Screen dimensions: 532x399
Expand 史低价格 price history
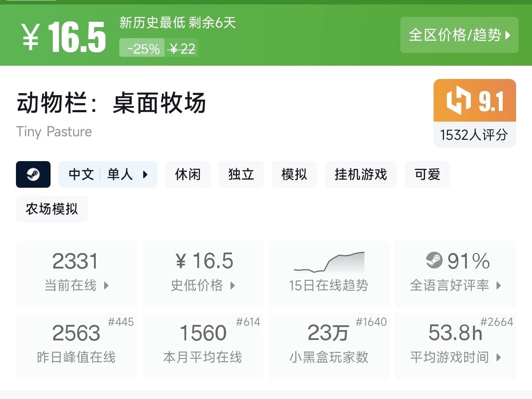pos(203,274)
